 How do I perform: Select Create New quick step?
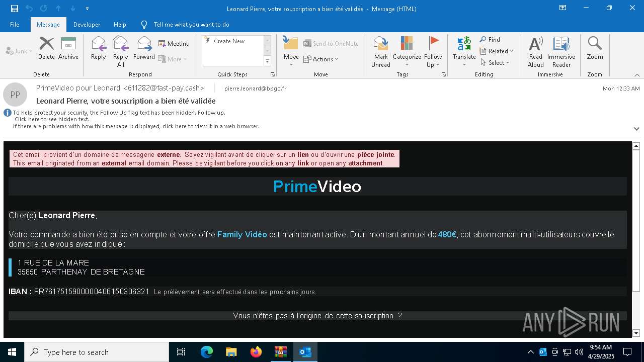pyautogui.click(x=229, y=41)
